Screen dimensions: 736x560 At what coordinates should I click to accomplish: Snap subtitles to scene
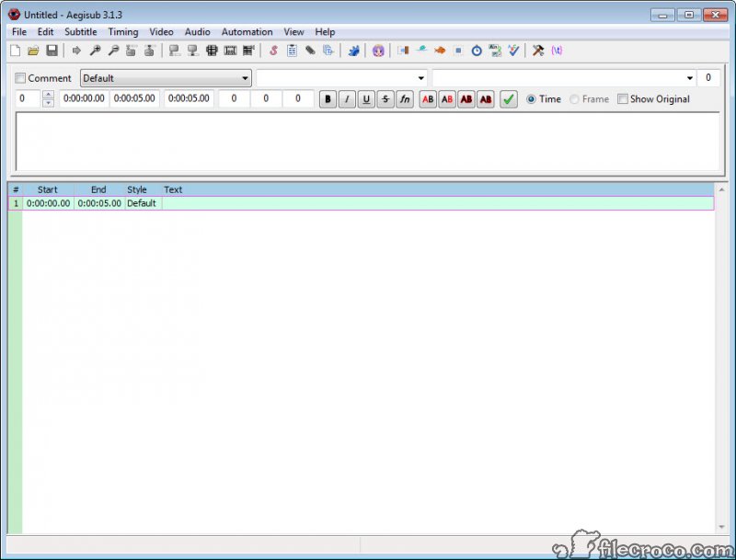pyautogui.click(x=230, y=51)
